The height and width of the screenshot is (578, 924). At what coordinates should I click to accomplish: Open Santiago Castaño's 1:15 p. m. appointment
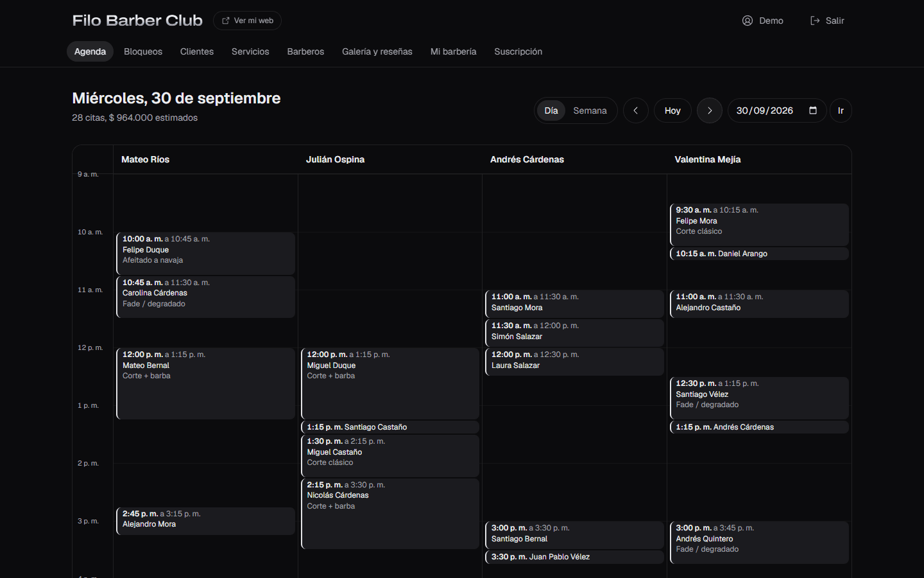tap(390, 427)
